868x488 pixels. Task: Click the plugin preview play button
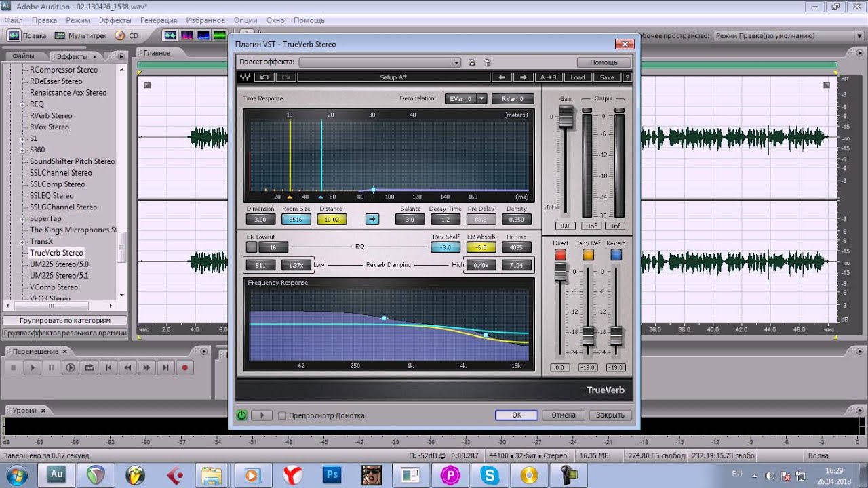pyautogui.click(x=262, y=415)
